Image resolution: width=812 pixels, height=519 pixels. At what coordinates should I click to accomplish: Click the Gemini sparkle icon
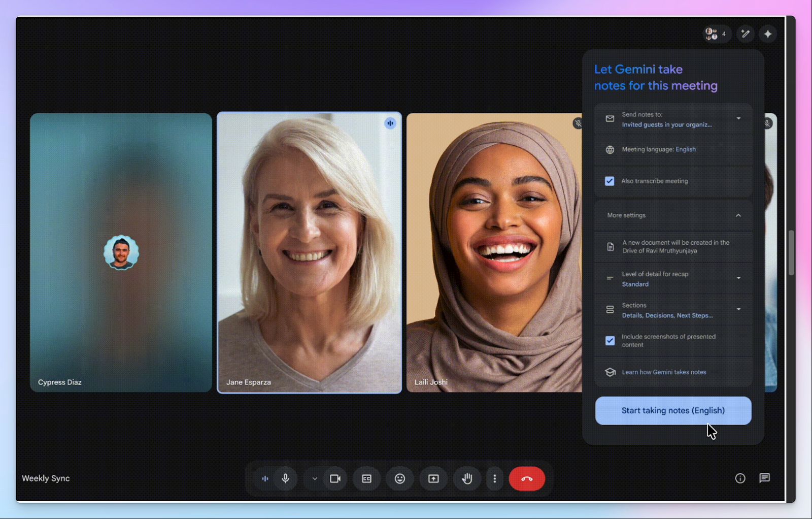pyautogui.click(x=767, y=34)
